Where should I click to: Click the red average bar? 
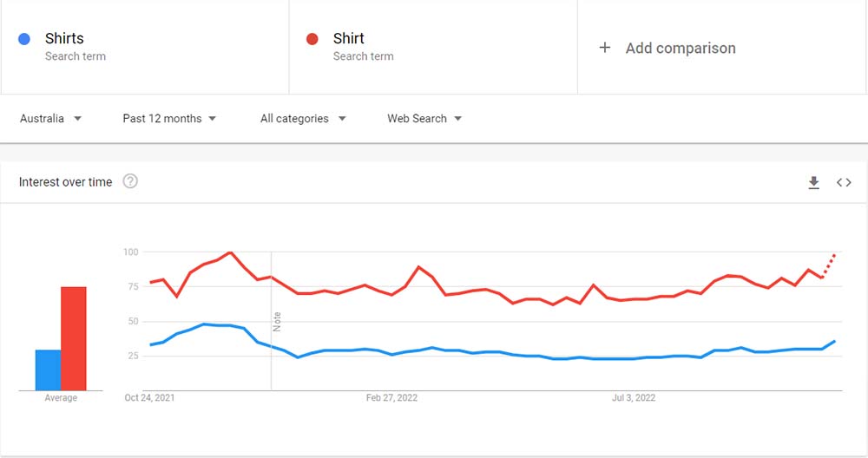(x=74, y=338)
